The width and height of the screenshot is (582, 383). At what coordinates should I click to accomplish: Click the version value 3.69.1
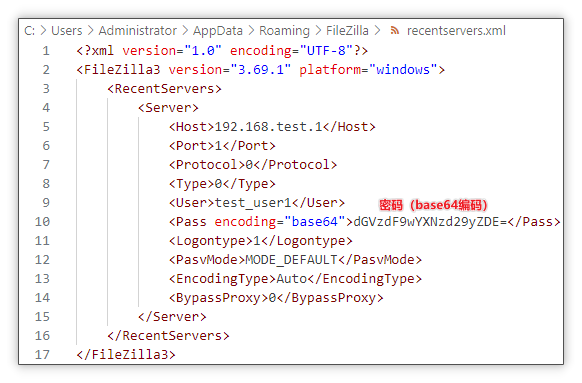click(x=261, y=70)
